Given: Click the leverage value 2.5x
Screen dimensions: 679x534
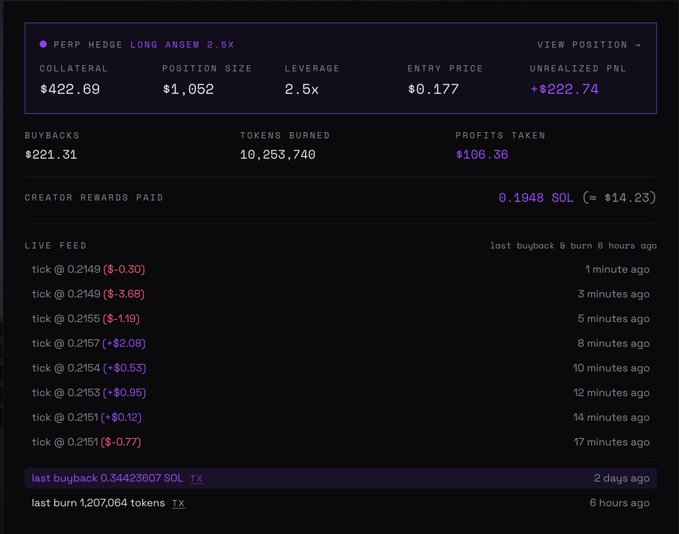Looking at the screenshot, I should pos(301,89).
